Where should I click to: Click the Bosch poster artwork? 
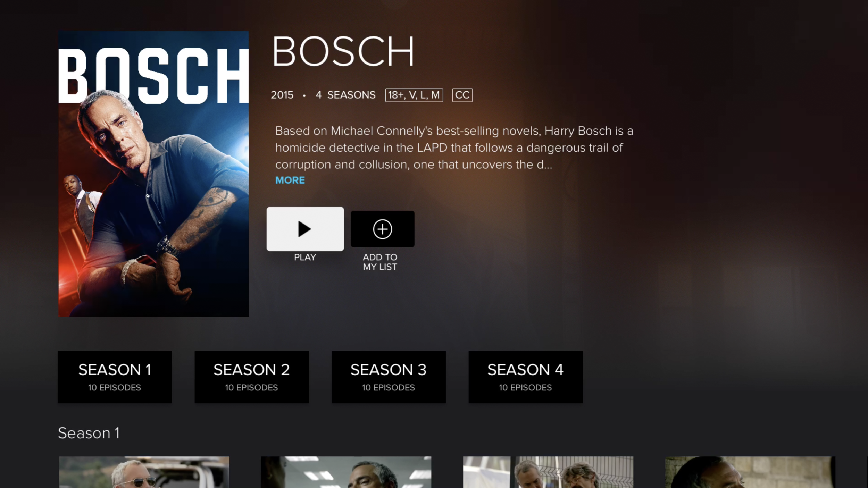point(153,174)
